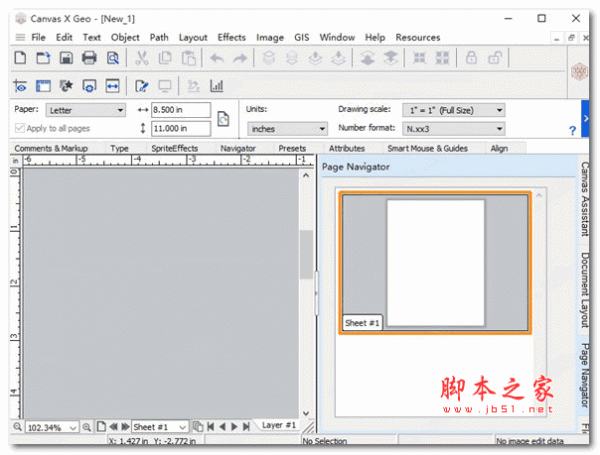The image size is (600, 455).
Task: Click the page width input field
Action: coord(181,110)
